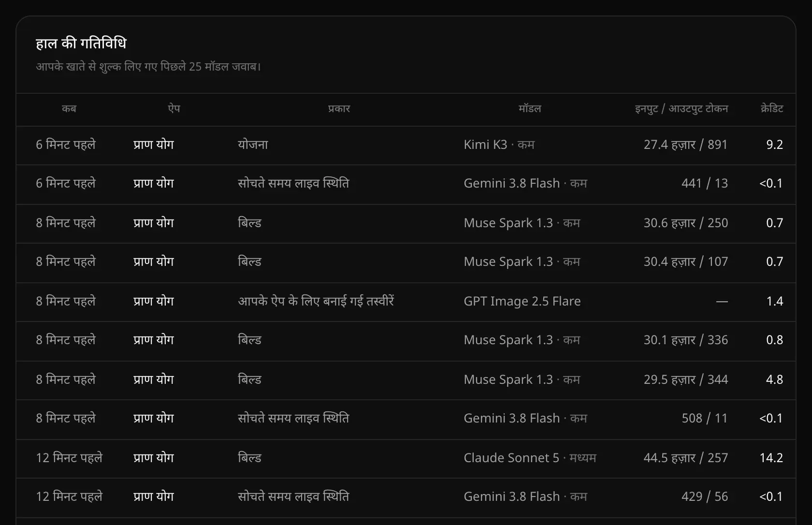The image size is (812, 525).
Task: Click the 'मॉडल' column header
Action: pos(530,109)
